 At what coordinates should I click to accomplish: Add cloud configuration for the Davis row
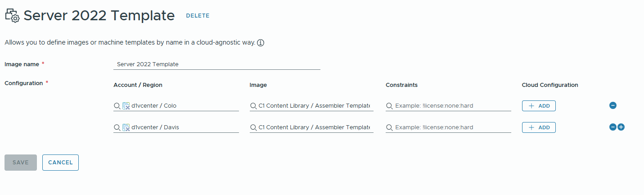539,127
